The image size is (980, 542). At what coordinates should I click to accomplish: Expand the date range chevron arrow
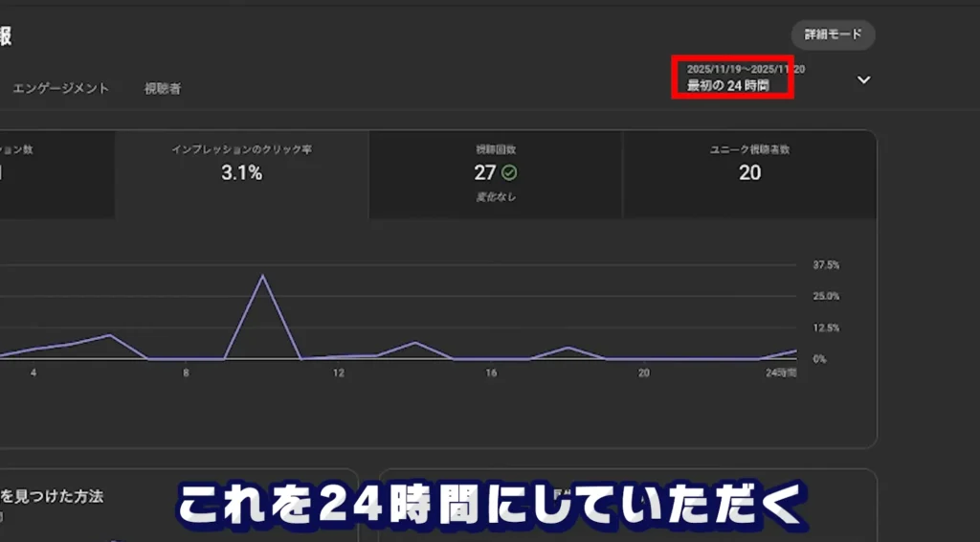863,79
